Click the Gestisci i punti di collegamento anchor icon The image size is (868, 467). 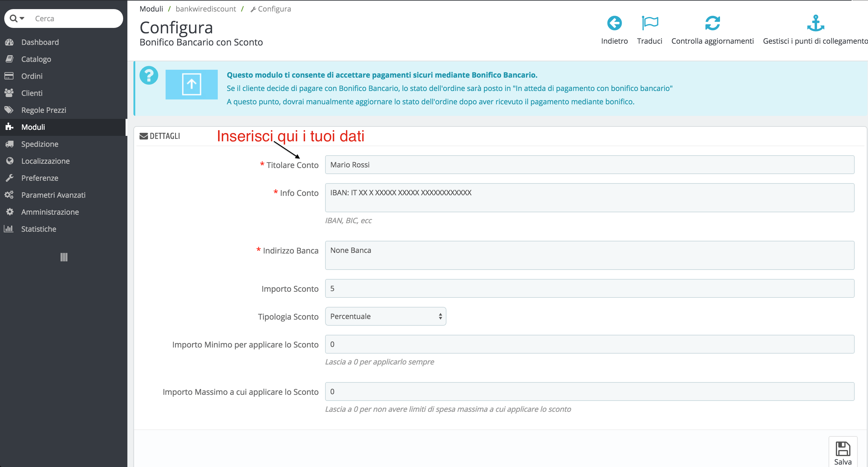(816, 23)
